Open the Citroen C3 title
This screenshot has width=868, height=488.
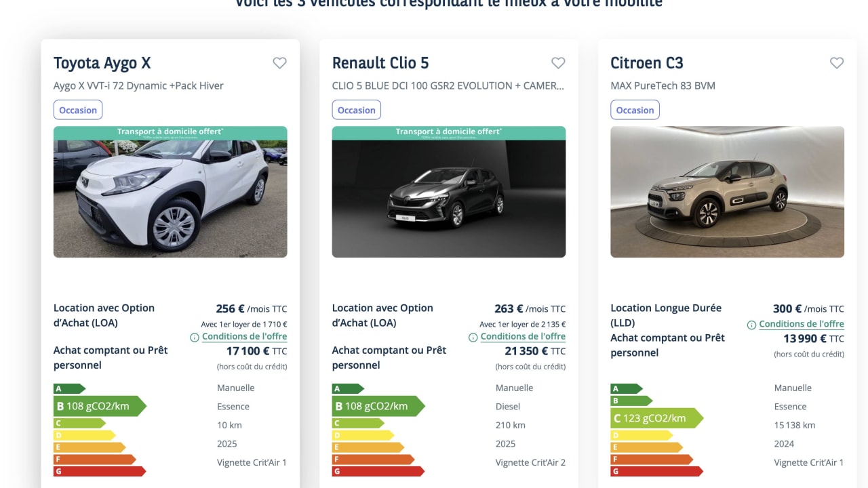point(647,63)
